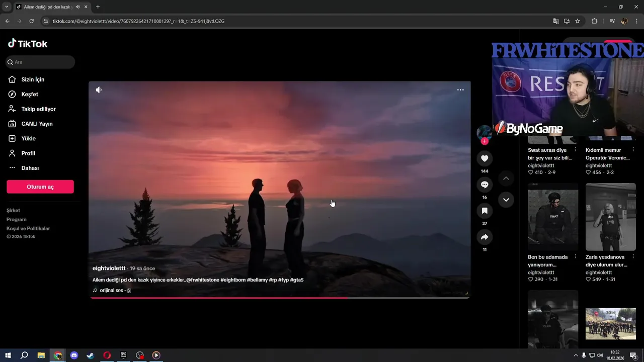This screenshot has height=362, width=644.
Task: Go to previous video up arrow
Action: pos(506,178)
